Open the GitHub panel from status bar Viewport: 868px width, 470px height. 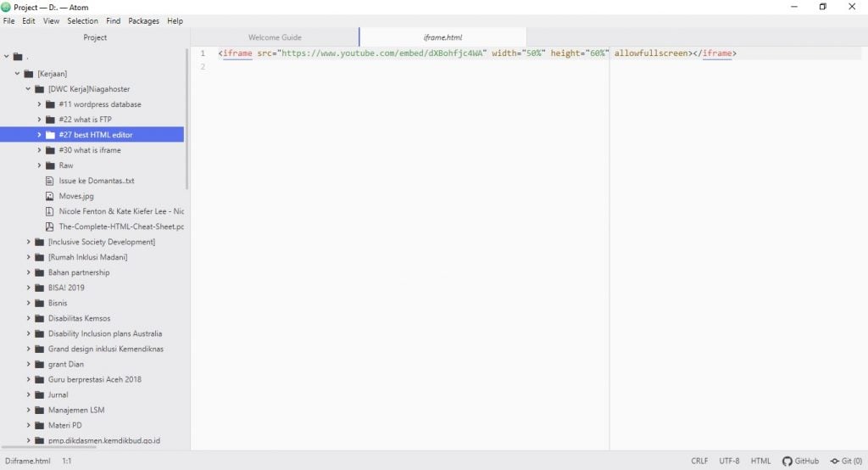800,462
